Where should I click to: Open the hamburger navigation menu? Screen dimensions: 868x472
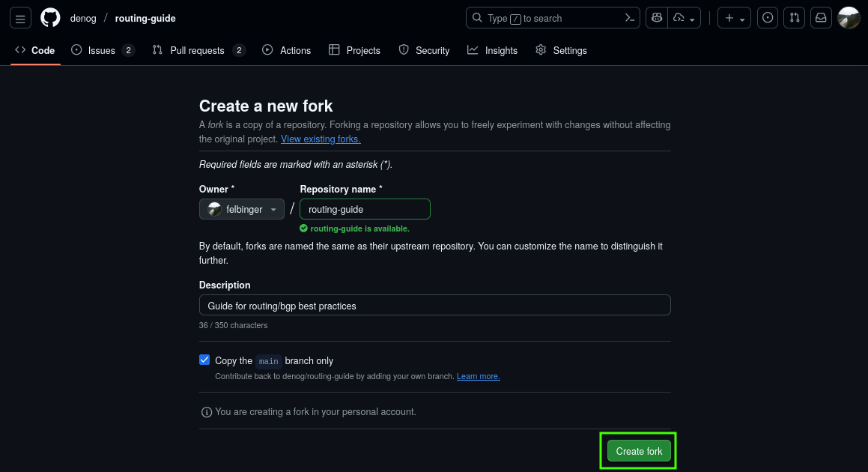coord(21,18)
